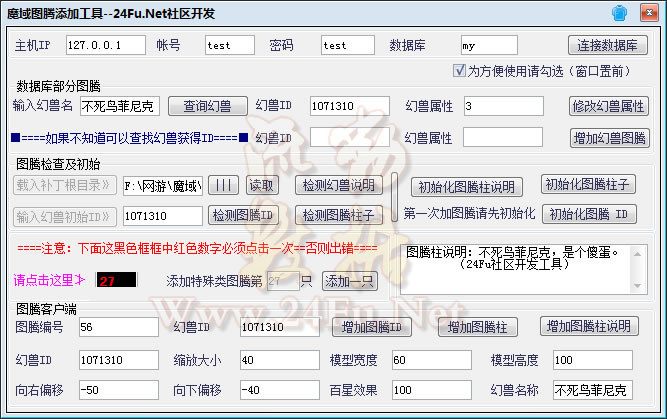The image size is (667, 419).
Task: Click the 检测图腾ID button
Action: pos(242,215)
